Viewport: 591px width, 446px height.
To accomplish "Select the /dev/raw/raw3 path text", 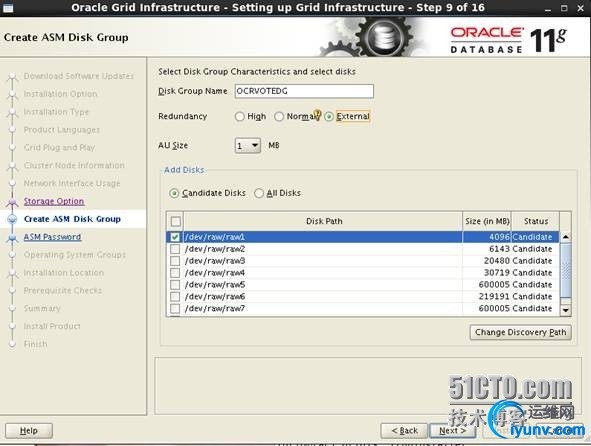I will [x=215, y=261].
